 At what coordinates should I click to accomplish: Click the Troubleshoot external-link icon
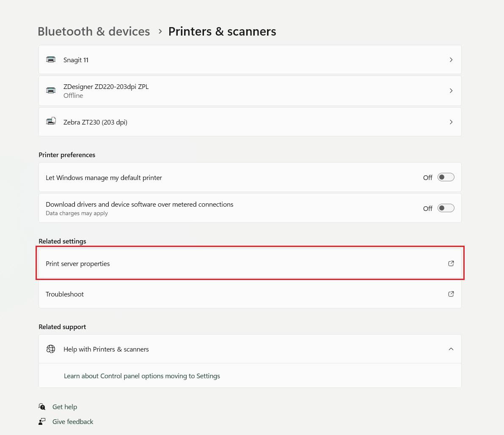pyautogui.click(x=451, y=294)
